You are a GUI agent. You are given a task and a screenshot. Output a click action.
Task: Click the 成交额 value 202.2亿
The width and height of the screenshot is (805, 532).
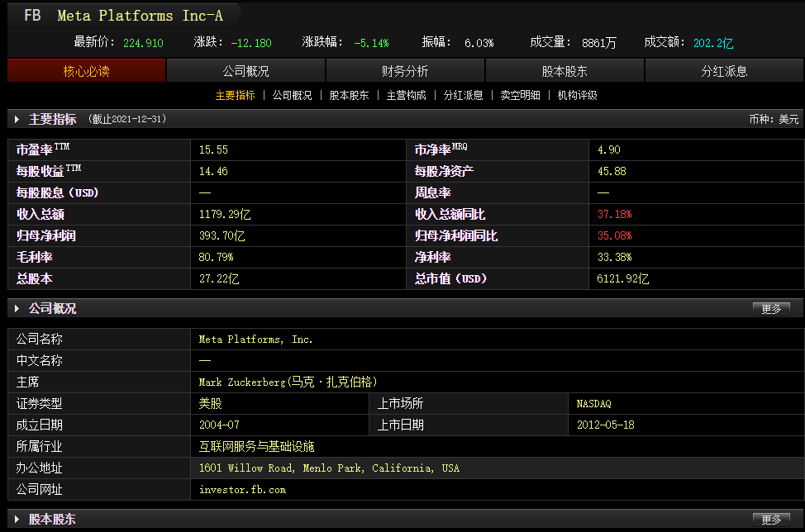point(713,43)
